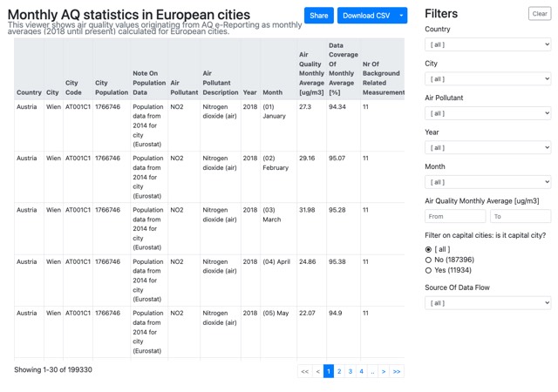Click the 31.98 monthly average value

[x=307, y=210]
